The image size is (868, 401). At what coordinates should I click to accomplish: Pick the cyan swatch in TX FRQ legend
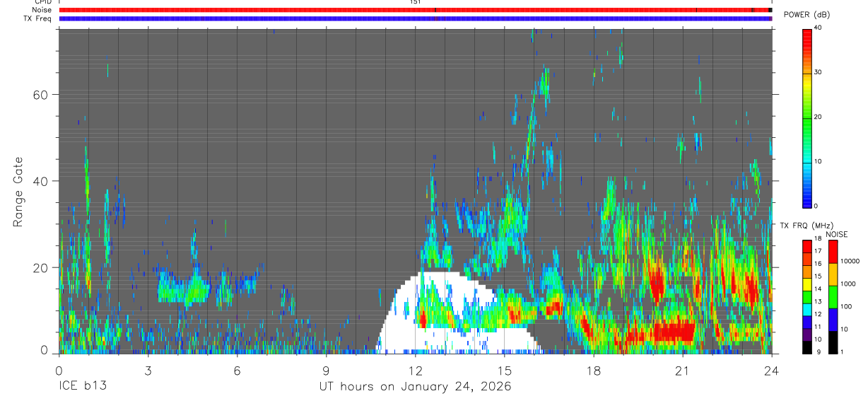807,309
